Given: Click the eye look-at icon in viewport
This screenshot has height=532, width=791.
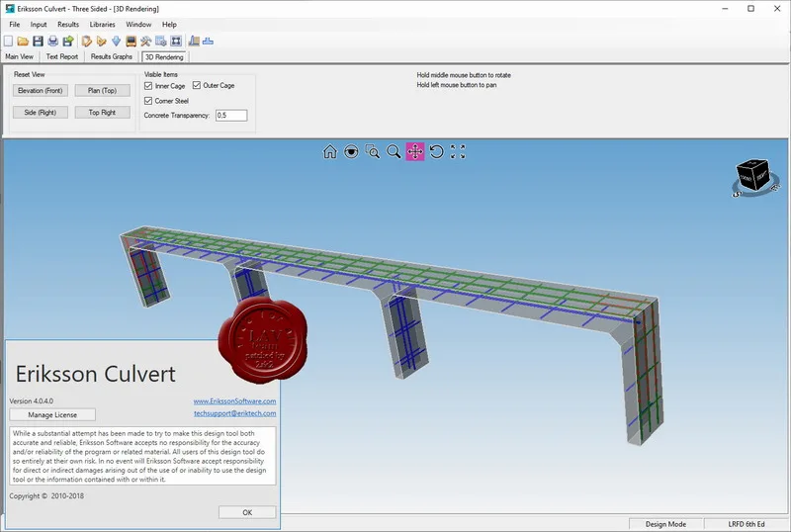Looking at the screenshot, I should (351, 151).
